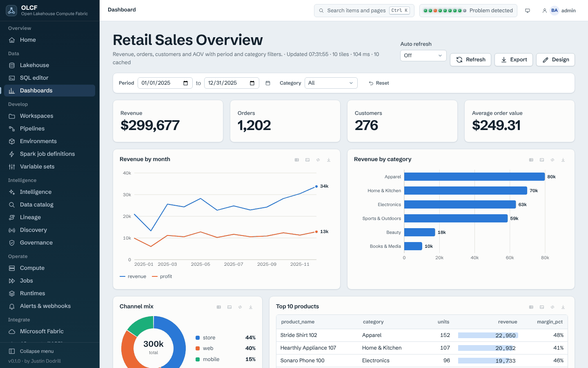Open Spark job definitions
The image size is (588, 368).
point(49,154)
